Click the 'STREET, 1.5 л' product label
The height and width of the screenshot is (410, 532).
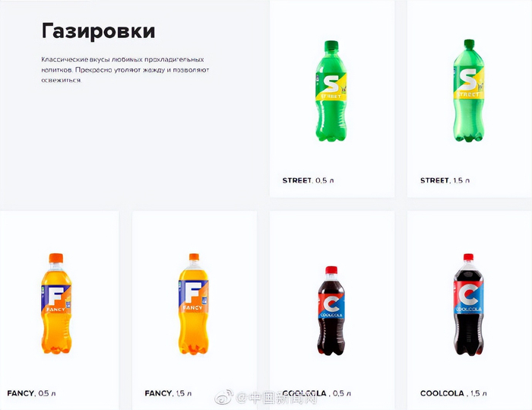coord(445,180)
